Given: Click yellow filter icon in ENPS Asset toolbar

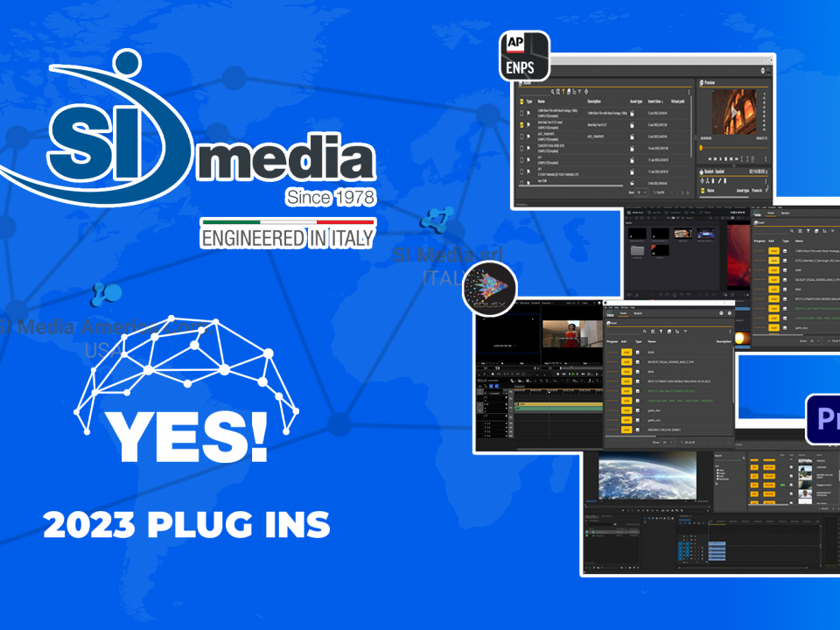Looking at the screenshot, I should (563, 92).
